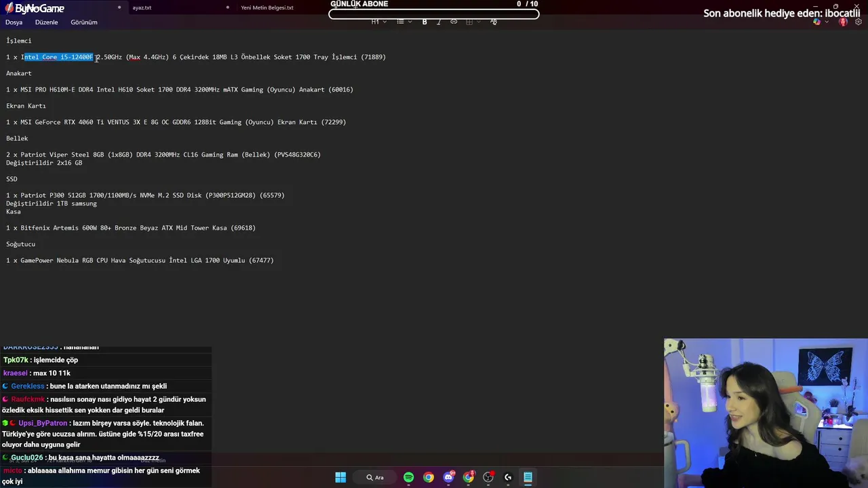Toggle italic formatting in Notepad toolbar
The height and width of the screenshot is (488, 868).
pyautogui.click(x=439, y=22)
